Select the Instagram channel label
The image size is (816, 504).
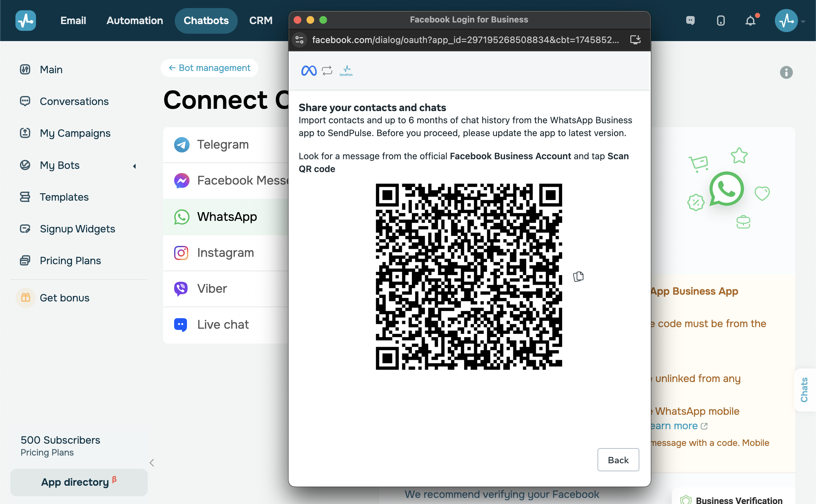click(226, 253)
